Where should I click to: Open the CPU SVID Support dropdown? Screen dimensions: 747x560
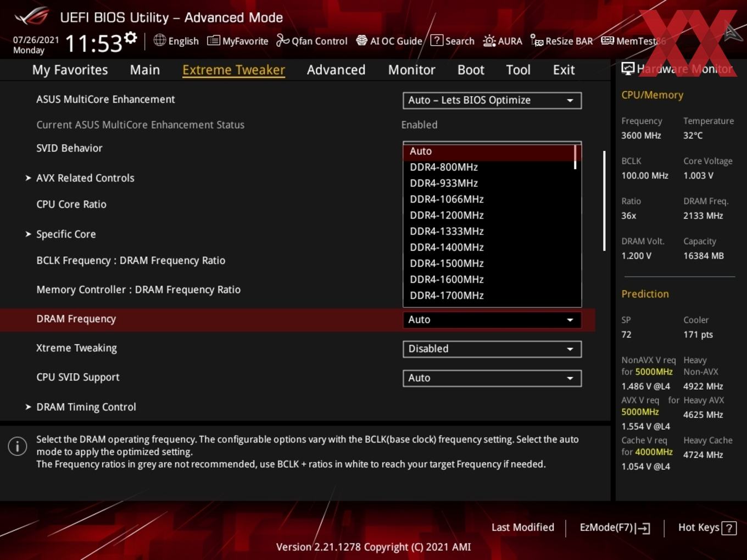(492, 378)
